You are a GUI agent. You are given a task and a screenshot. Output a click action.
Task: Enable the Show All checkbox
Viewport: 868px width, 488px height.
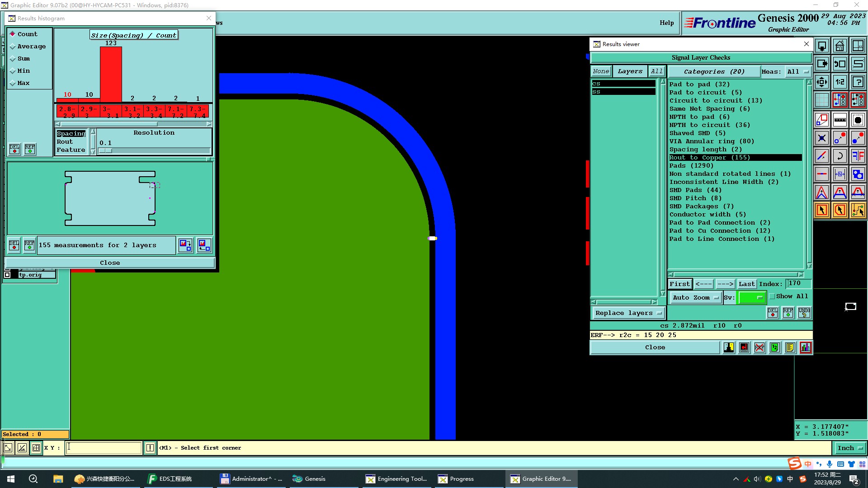point(772,296)
